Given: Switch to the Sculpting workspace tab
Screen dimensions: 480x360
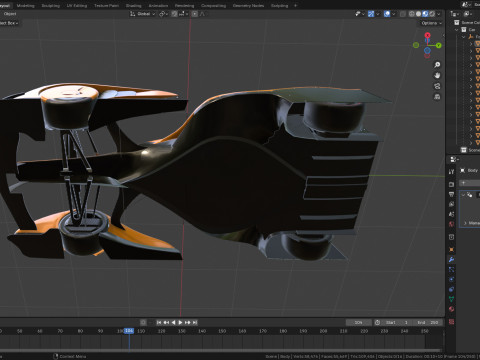Looking at the screenshot, I should (x=51, y=5).
